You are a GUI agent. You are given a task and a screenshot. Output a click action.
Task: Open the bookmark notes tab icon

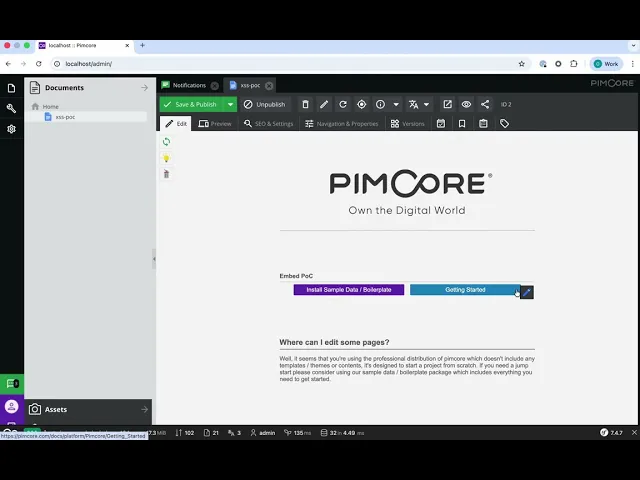pos(462,124)
